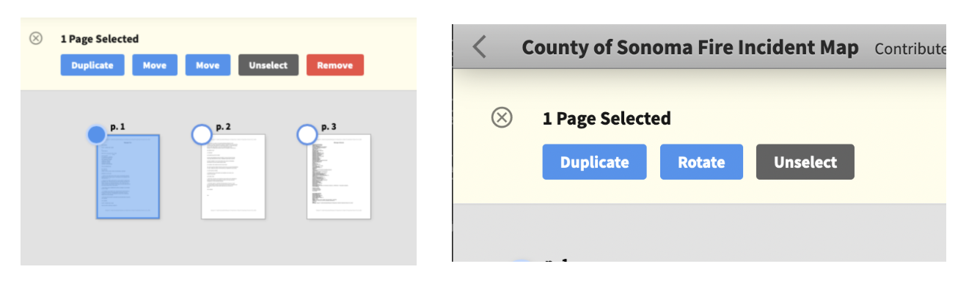Open the page 2 thumbnail
This screenshot has width=980, height=286.
(x=233, y=177)
